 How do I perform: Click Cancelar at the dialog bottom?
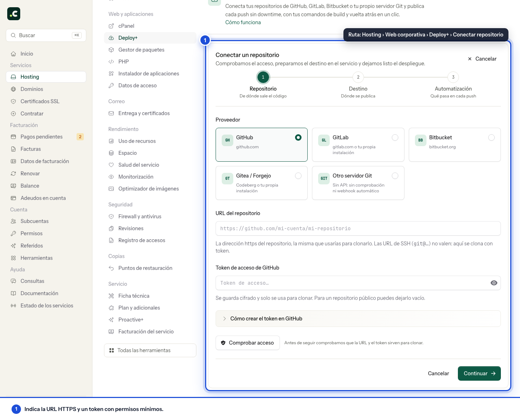[x=438, y=373]
